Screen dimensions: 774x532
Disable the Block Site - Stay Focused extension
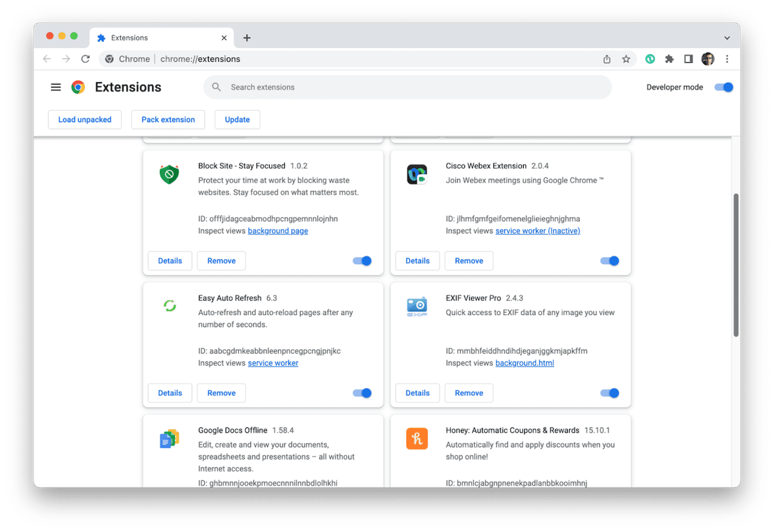pyautogui.click(x=362, y=261)
